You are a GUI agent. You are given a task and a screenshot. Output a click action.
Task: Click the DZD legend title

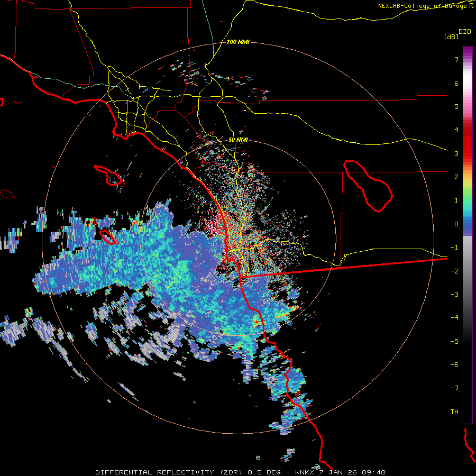(x=465, y=32)
